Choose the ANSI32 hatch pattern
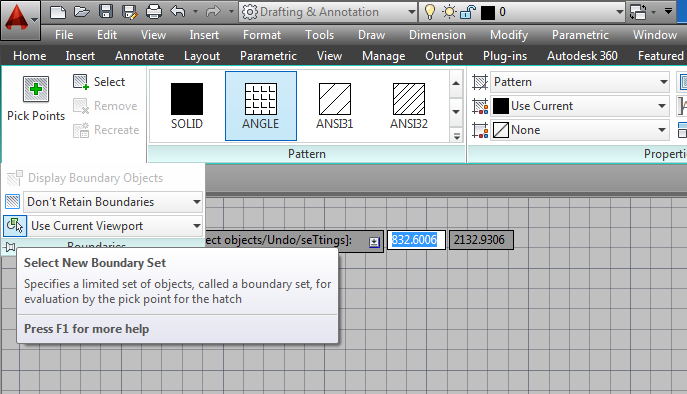 pyautogui.click(x=409, y=106)
